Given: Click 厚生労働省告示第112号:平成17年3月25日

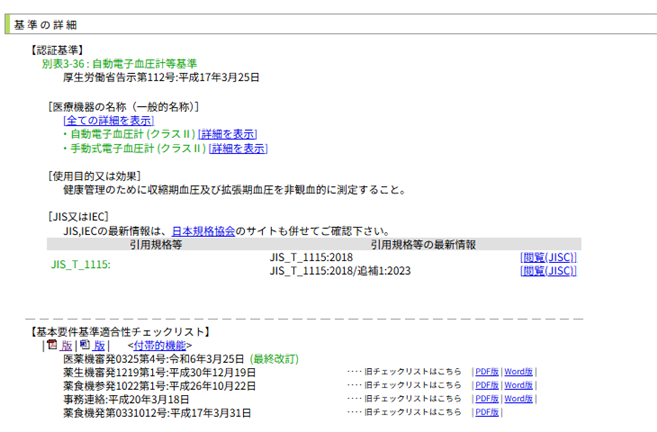Looking at the screenshot, I should tap(161, 78).
